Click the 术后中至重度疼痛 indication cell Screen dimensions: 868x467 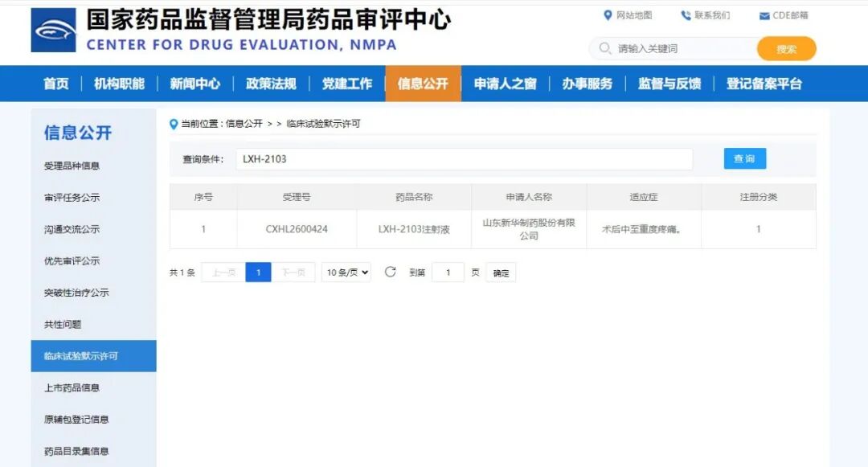pos(642,229)
